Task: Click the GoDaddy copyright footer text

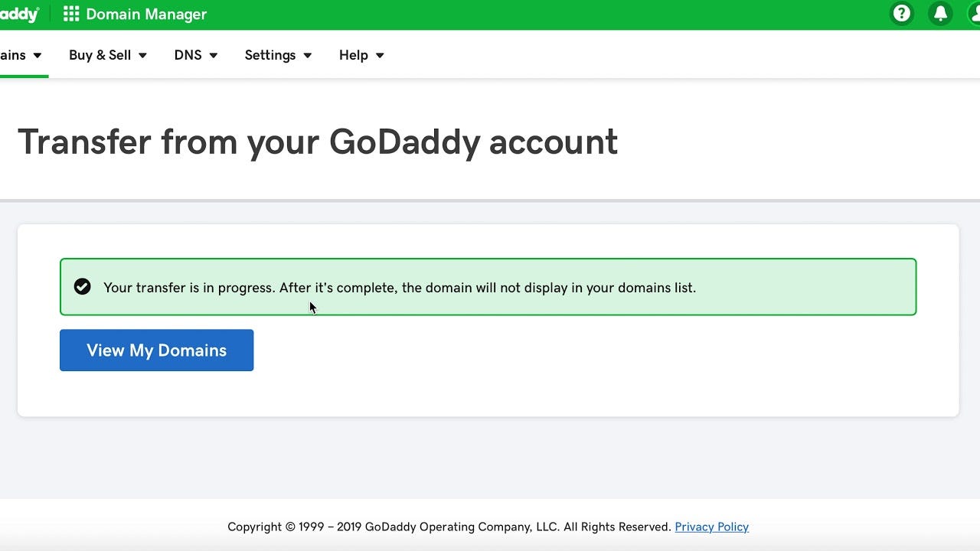Action: click(x=449, y=527)
